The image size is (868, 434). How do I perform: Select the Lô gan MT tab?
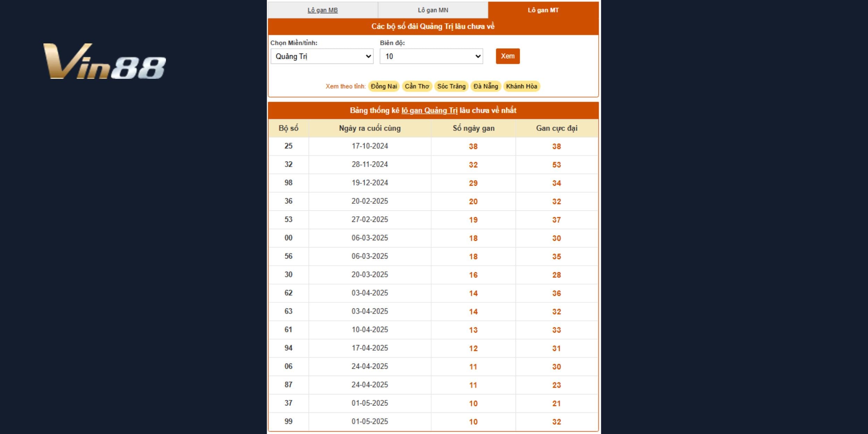(x=543, y=10)
